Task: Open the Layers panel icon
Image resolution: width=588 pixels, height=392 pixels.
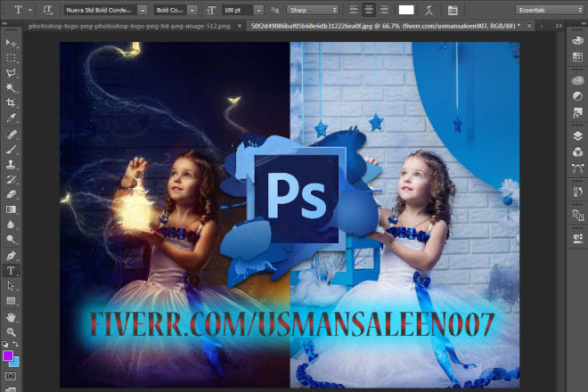Action: [577, 135]
